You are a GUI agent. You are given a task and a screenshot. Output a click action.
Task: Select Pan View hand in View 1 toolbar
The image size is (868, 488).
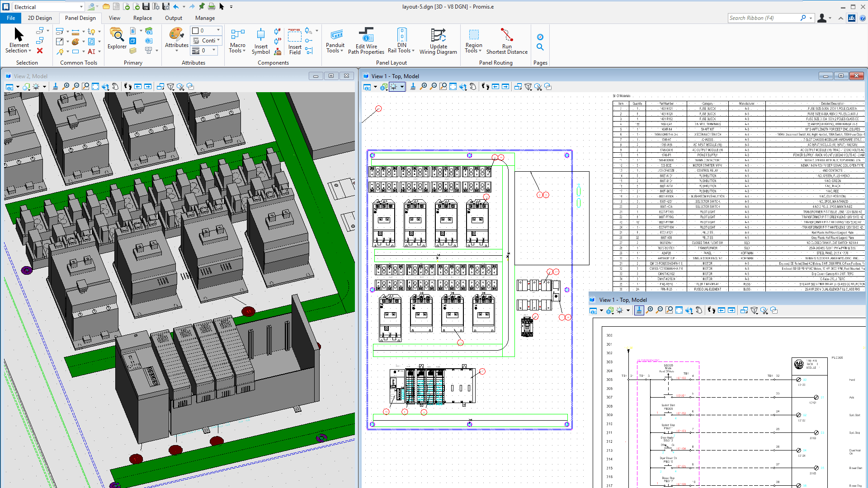coord(473,87)
